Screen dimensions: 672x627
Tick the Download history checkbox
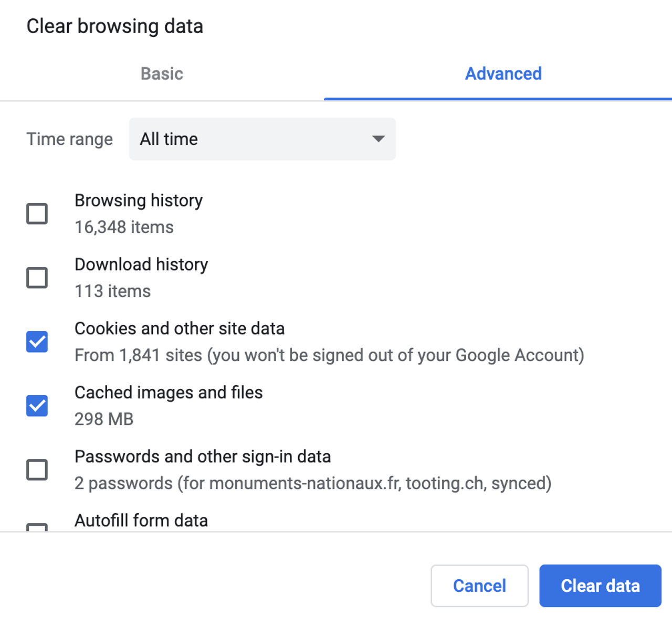click(x=37, y=278)
